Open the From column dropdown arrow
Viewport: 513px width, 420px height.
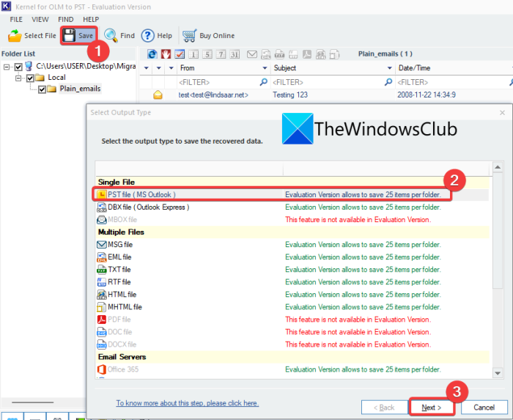click(265, 68)
